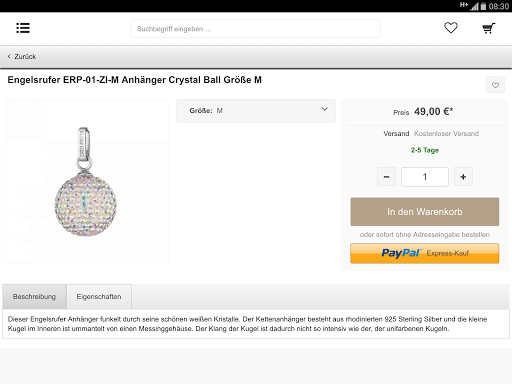Pay with PayPal Express-Kauf button
This screenshot has width=512, height=384.
(425, 253)
